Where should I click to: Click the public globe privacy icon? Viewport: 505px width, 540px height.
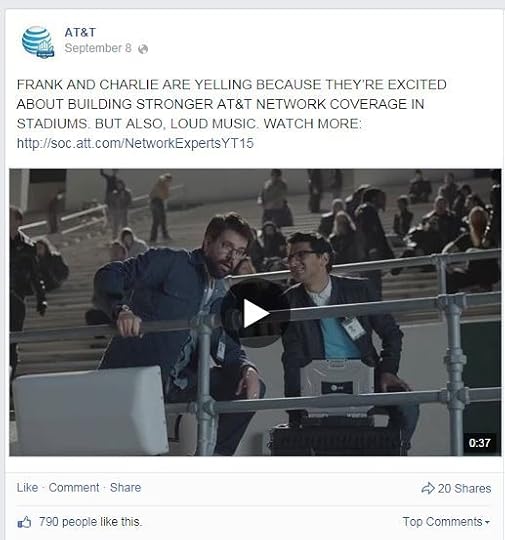coord(143,49)
